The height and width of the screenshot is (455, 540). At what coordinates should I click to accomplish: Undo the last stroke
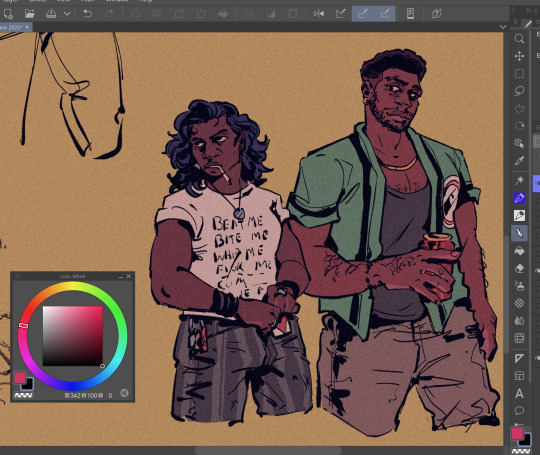(x=87, y=14)
